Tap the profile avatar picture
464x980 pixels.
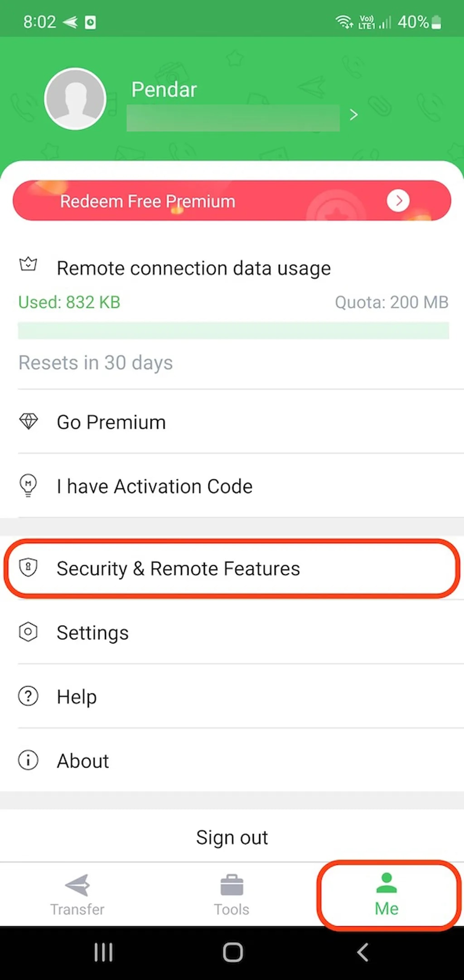pos(75,99)
